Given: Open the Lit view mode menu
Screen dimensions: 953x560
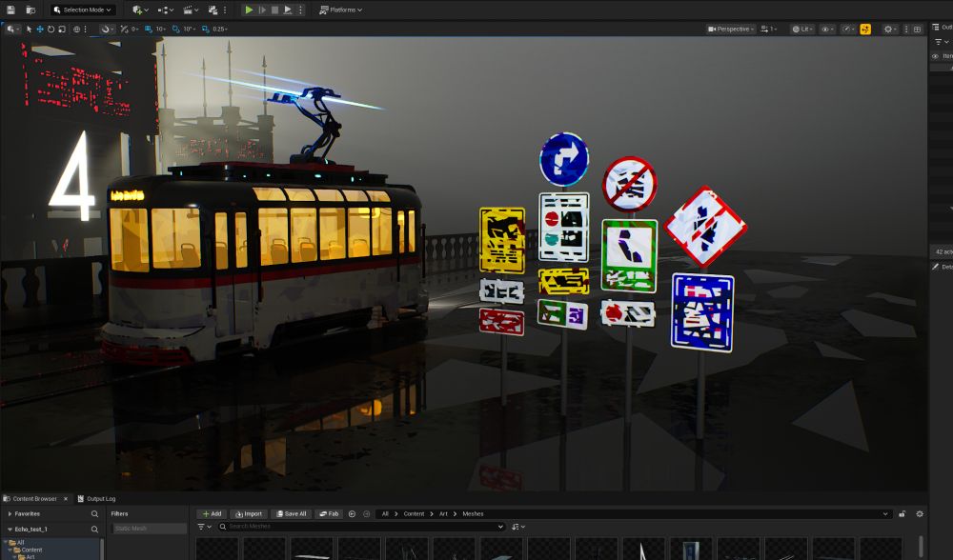Looking at the screenshot, I should point(802,30).
